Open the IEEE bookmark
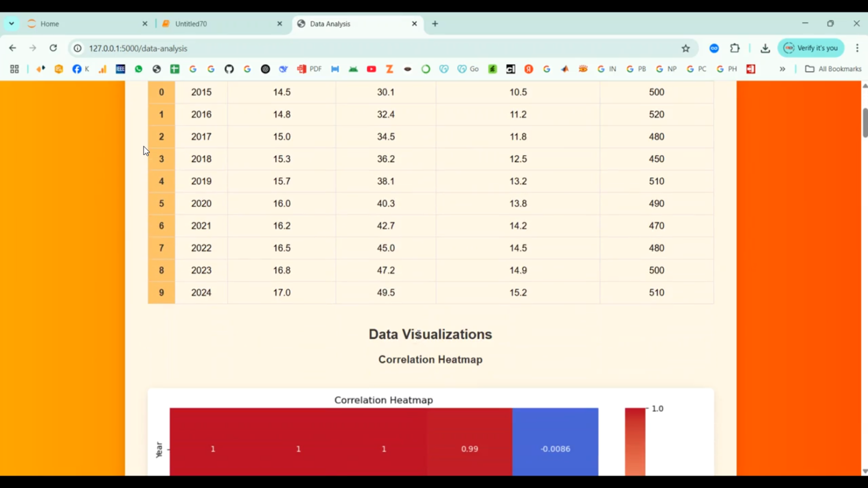The image size is (868, 488). coord(120,69)
